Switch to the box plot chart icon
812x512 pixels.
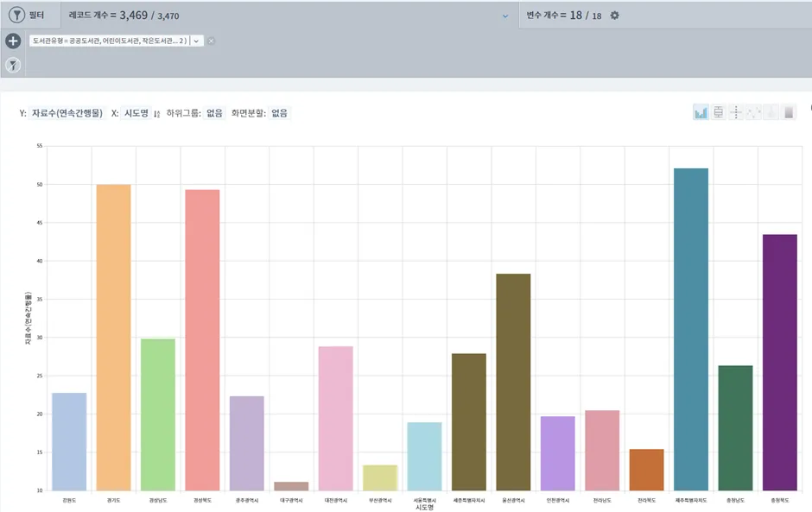click(718, 112)
